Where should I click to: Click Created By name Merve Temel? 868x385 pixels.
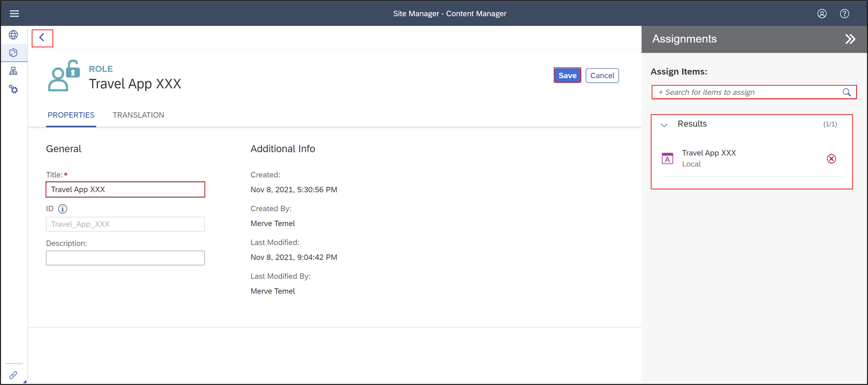point(272,223)
